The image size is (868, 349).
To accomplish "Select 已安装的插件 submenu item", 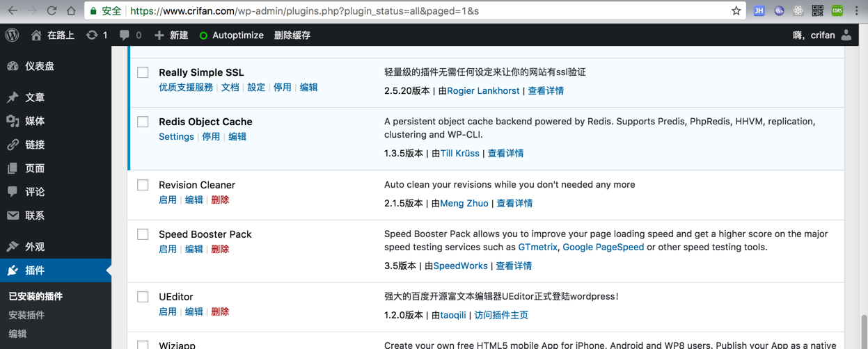I will (35, 296).
